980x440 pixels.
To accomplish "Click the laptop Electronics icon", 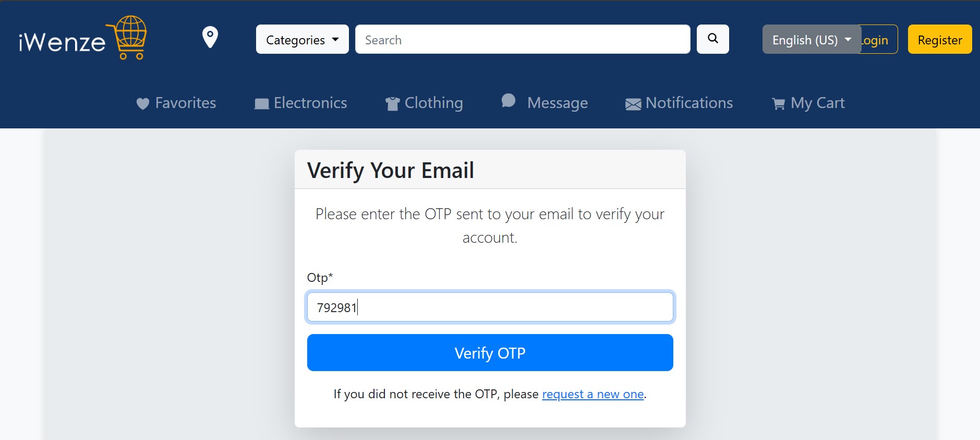I will [x=261, y=104].
